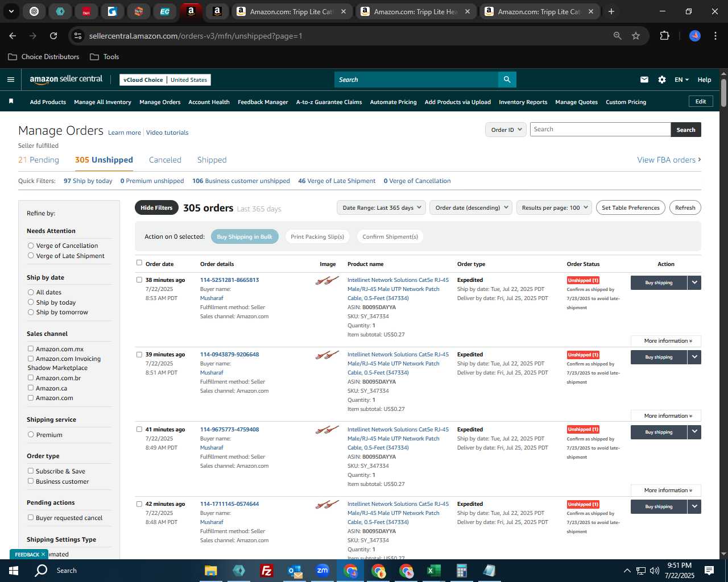
Task: Open Feedback Manager menu item
Action: 263,102
